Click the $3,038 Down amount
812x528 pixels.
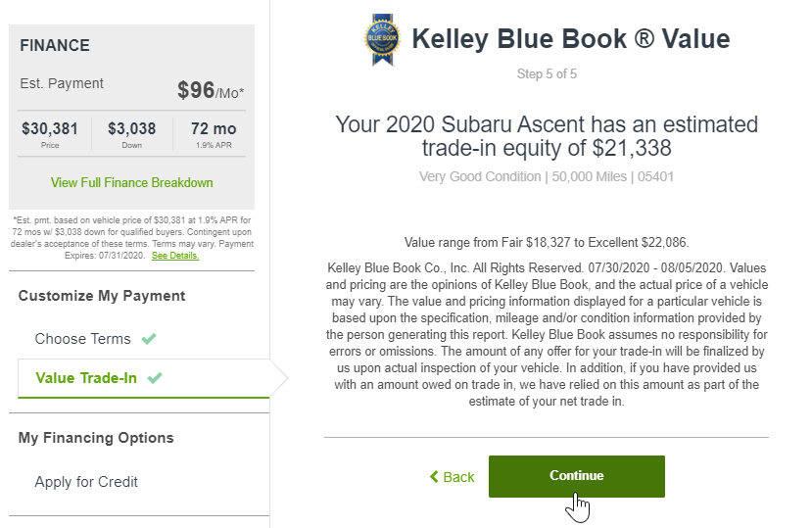pos(131,128)
